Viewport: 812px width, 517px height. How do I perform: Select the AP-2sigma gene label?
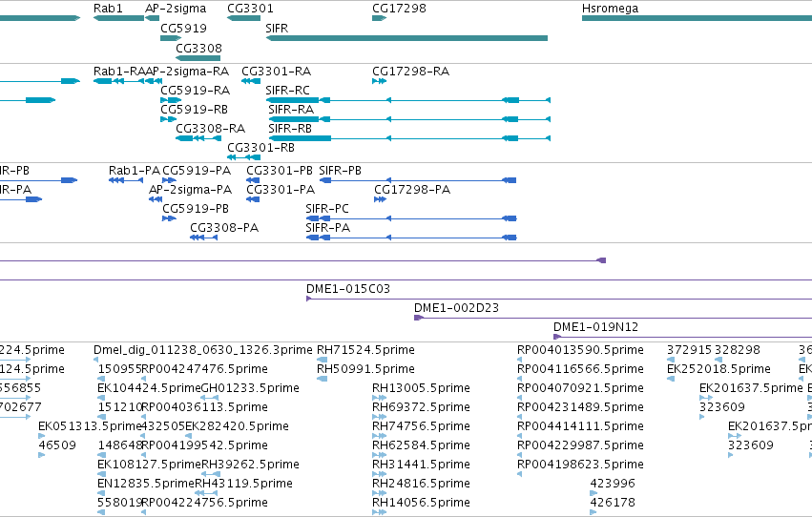(x=176, y=9)
